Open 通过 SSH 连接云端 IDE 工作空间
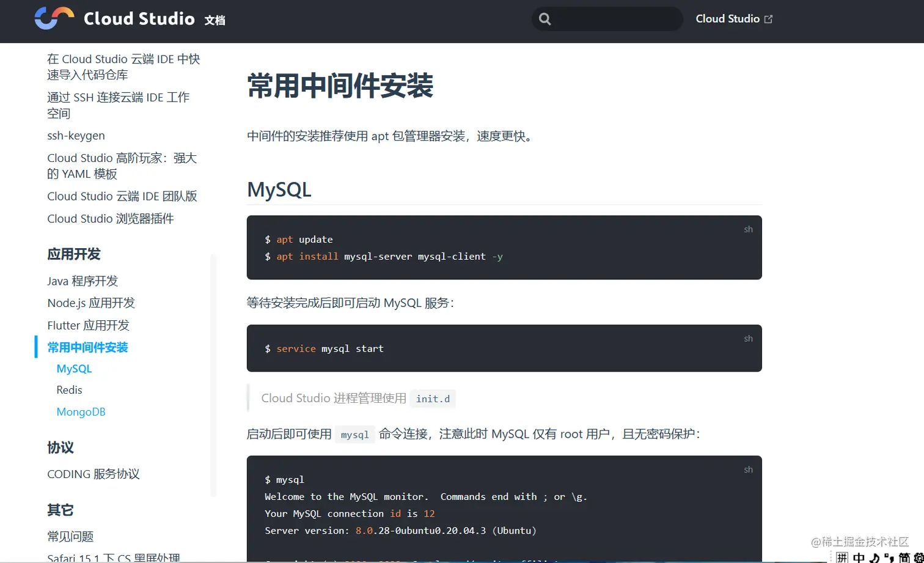The height and width of the screenshot is (563, 924). (119, 105)
